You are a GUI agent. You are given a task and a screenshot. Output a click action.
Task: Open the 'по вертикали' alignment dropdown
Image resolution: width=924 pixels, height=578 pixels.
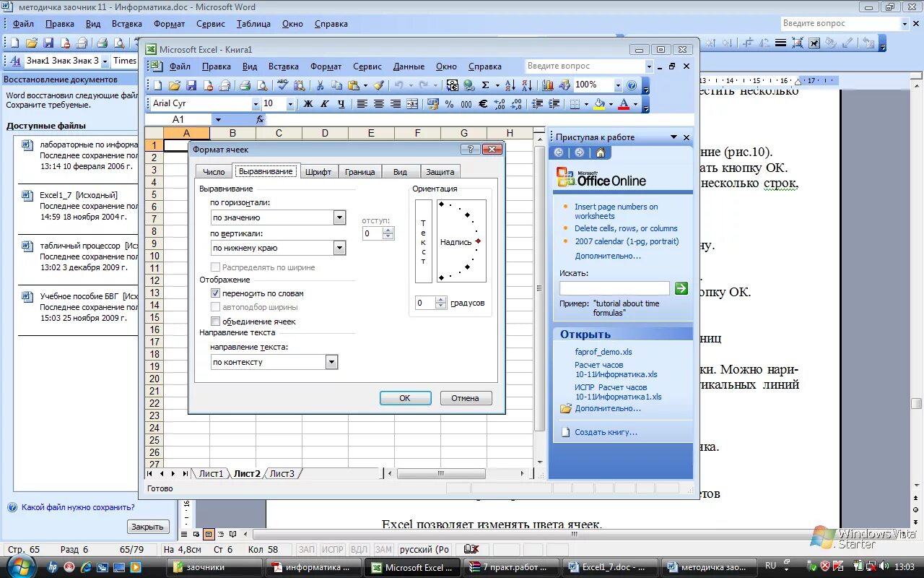point(339,248)
